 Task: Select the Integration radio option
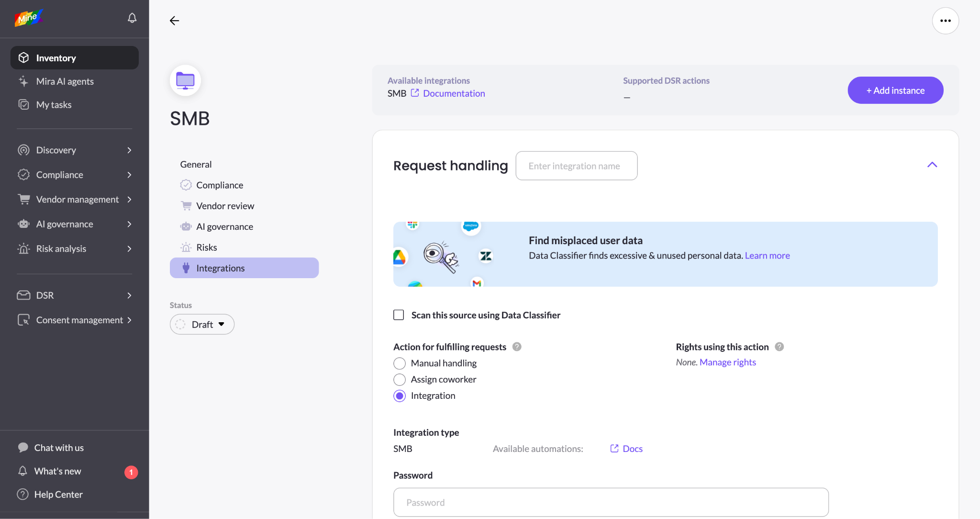coord(400,396)
